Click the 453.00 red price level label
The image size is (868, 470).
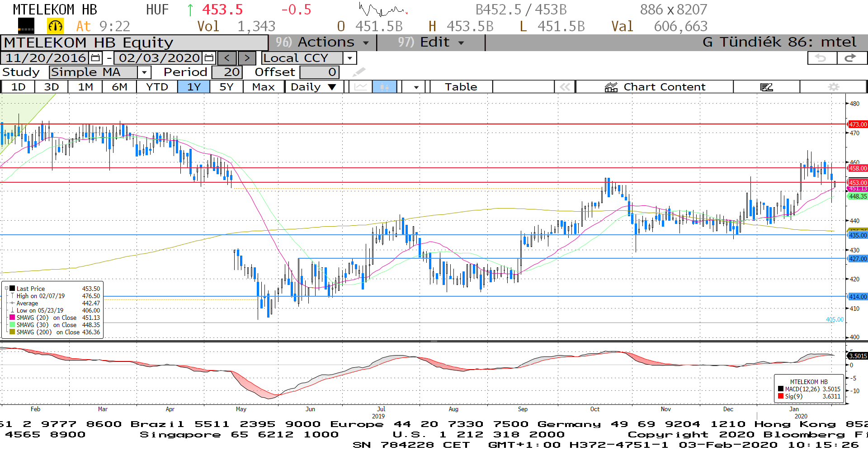coord(857,182)
